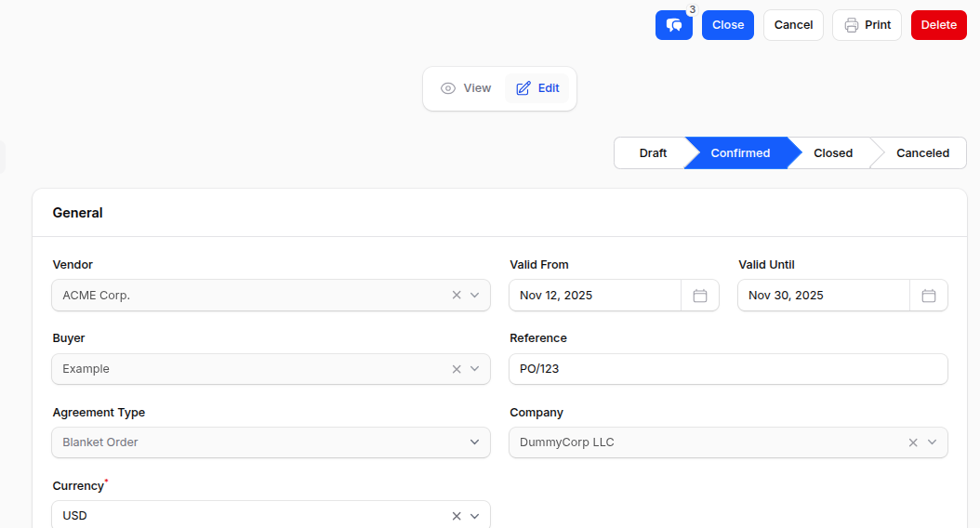Expand the Buyer dropdown chevron

tap(475, 369)
